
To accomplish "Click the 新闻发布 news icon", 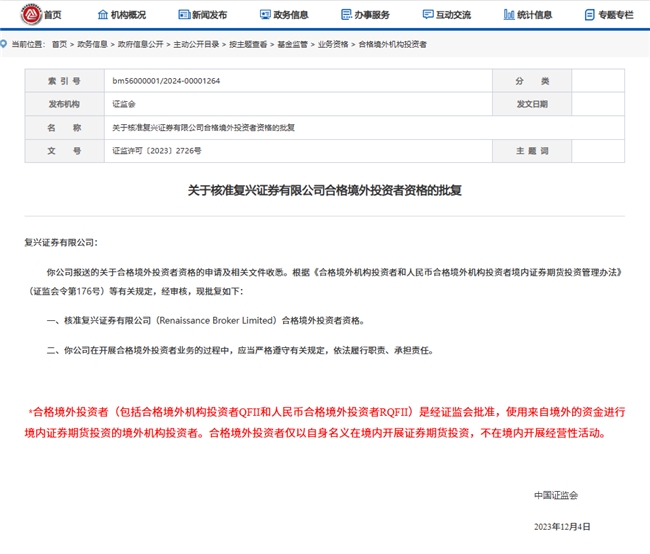I will pos(184,15).
